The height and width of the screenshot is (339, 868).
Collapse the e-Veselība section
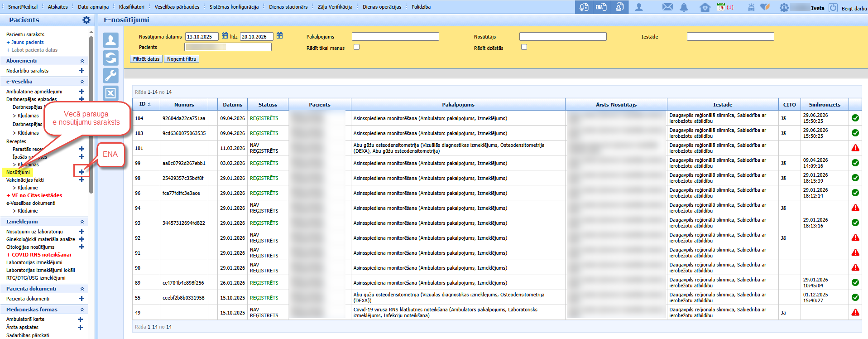[x=82, y=82]
